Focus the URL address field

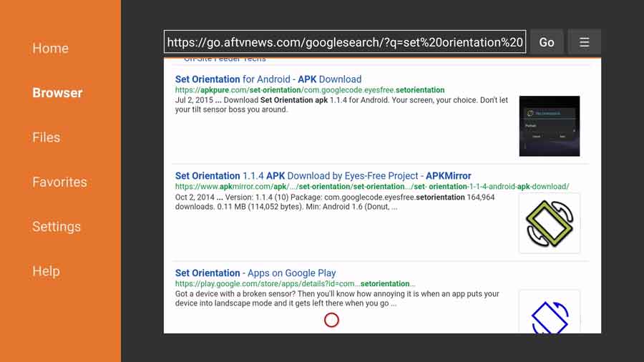(345, 42)
